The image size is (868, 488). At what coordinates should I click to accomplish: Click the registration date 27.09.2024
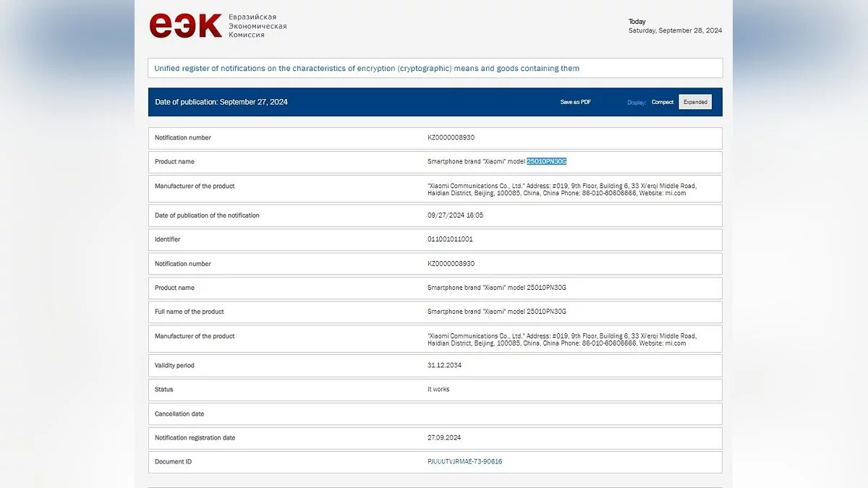[444, 437]
